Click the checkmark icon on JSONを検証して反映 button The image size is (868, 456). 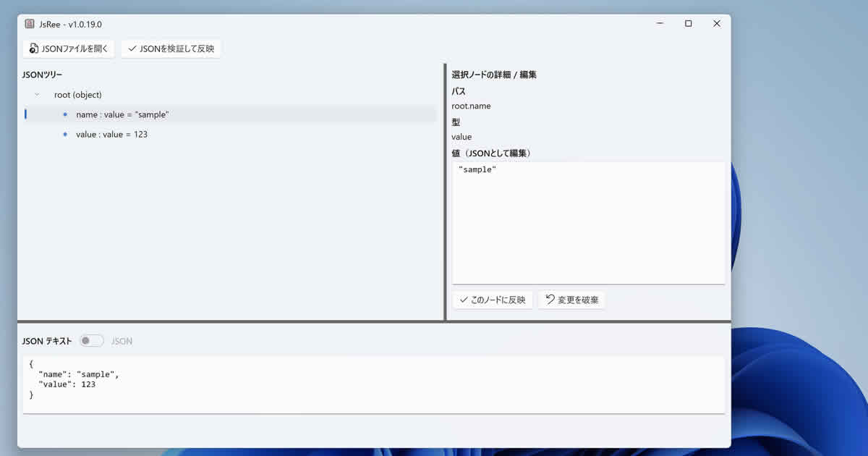132,48
